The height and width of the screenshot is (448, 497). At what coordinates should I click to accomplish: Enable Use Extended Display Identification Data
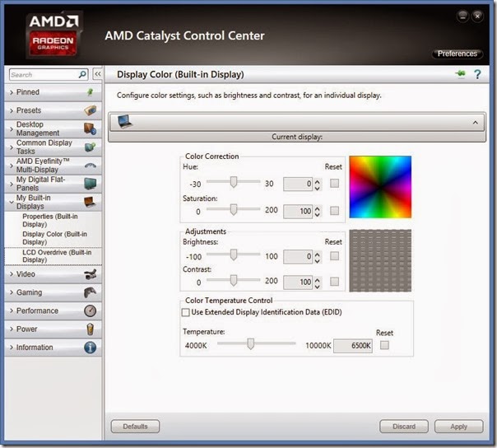click(186, 312)
